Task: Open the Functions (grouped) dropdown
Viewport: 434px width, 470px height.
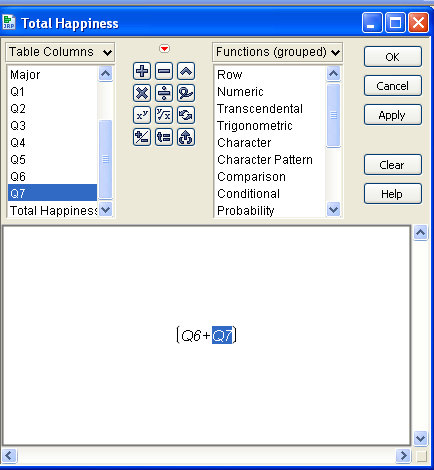Action: [277, 52]
